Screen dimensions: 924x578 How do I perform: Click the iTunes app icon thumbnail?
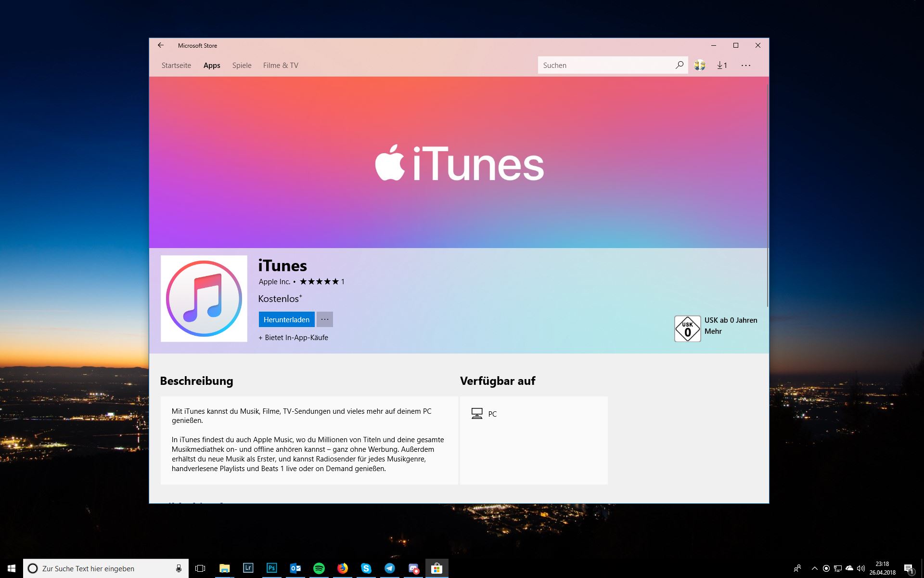coord(204,299)
